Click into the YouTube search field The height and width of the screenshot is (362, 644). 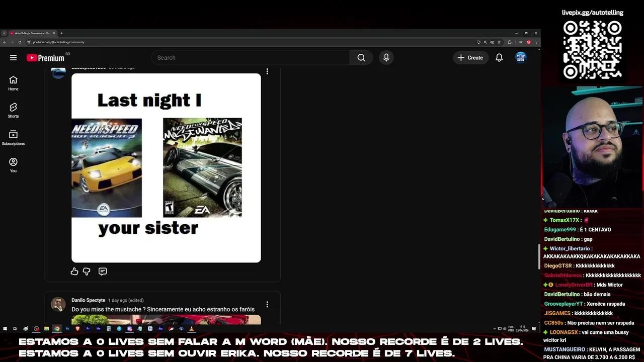coord(251,58)
